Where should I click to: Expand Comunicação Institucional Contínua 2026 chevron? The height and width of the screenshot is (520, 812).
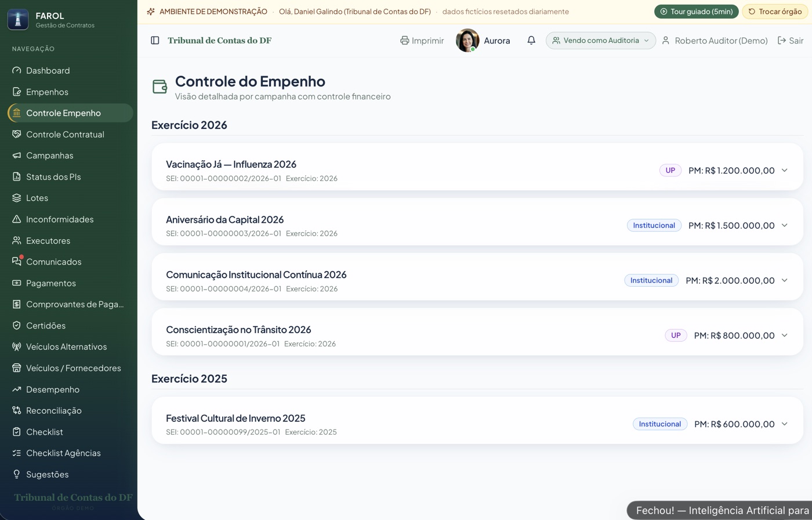[785, 280]
